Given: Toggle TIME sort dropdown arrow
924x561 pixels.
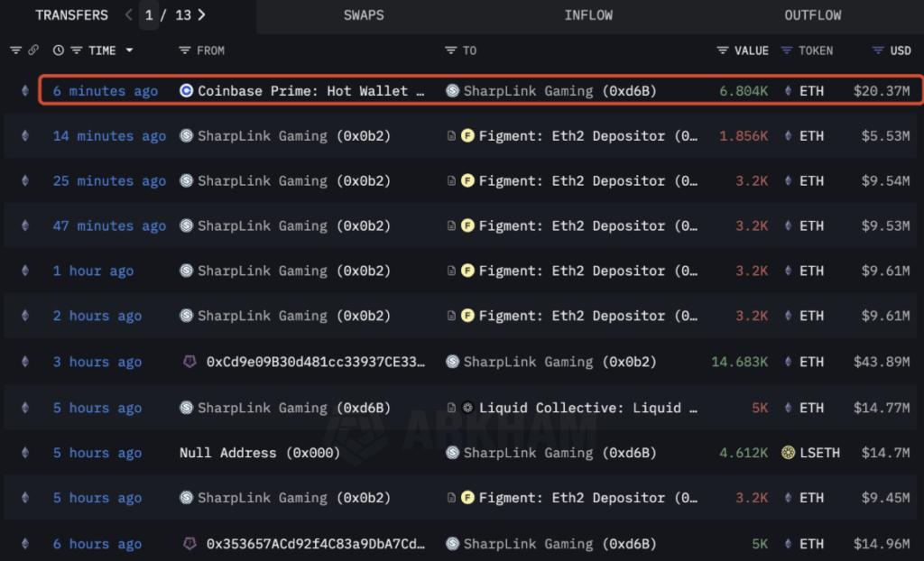Looking at the screenshot, I should pyautogui.click(x=129, y=51).
